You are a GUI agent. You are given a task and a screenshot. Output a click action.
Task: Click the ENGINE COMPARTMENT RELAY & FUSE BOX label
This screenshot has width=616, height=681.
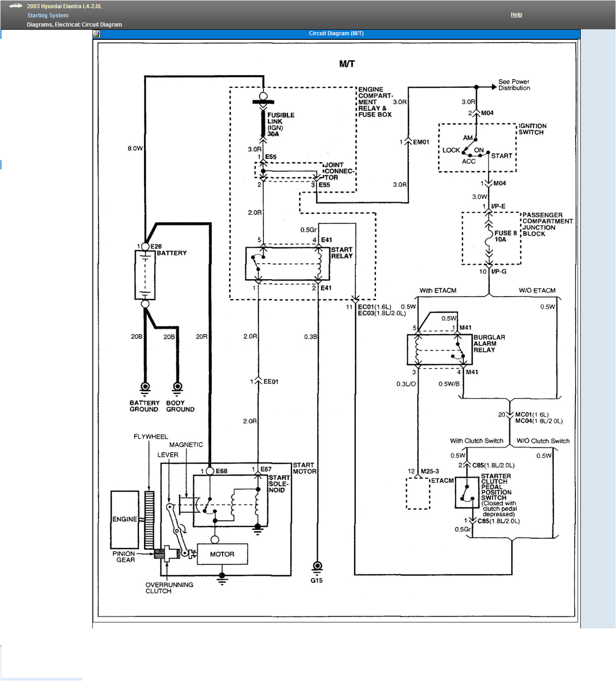[x=375, y=102]
